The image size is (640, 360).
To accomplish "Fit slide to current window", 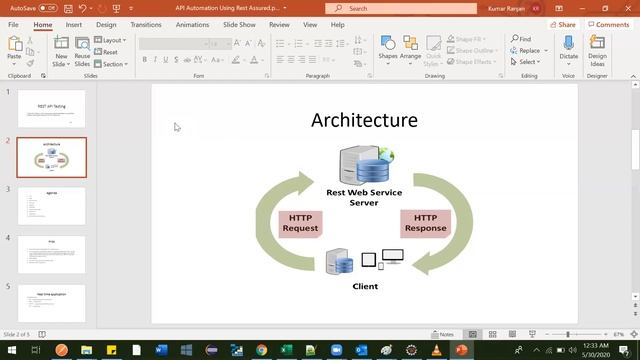I will pos(634,334).
